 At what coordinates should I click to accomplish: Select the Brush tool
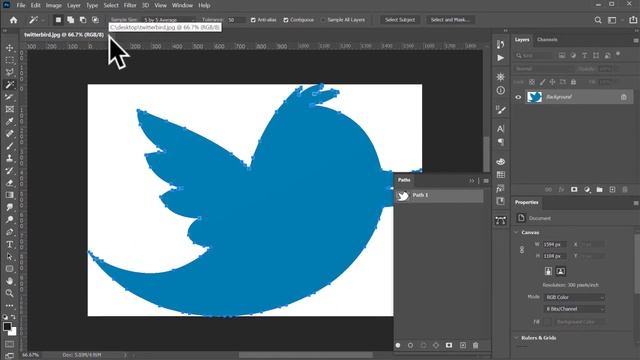(9, 146)
